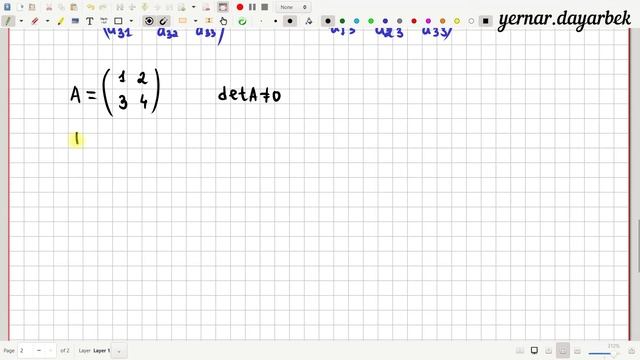This screenshot has height=360, width=640.
Task: Select the red color swatch
Action: point(414,21)
